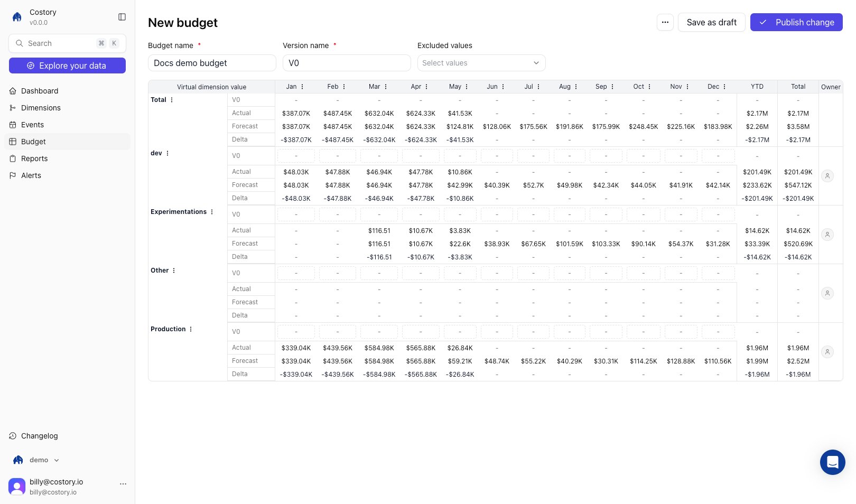Open Nov column options menu
Viewport: 856px width, 504px height.
pos(687,87)
